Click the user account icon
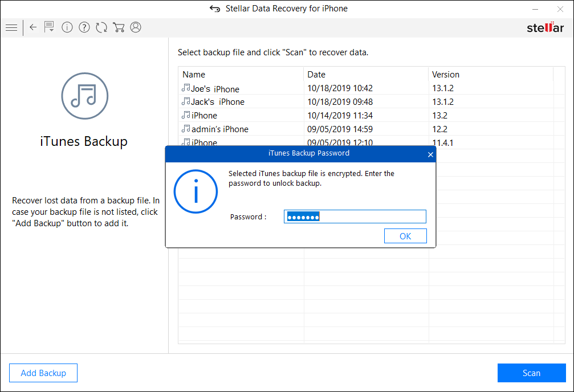 coord(136,27)
